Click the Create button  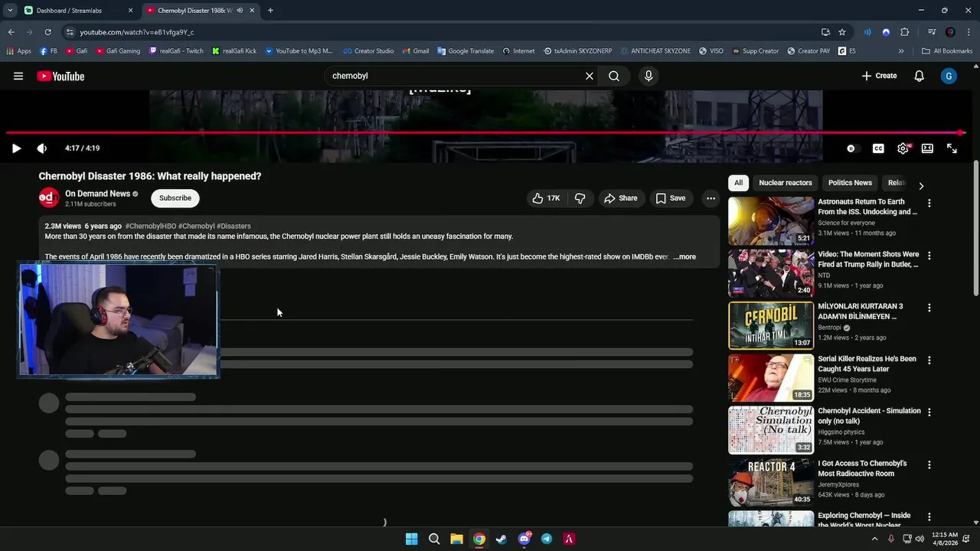pos(879,76)
